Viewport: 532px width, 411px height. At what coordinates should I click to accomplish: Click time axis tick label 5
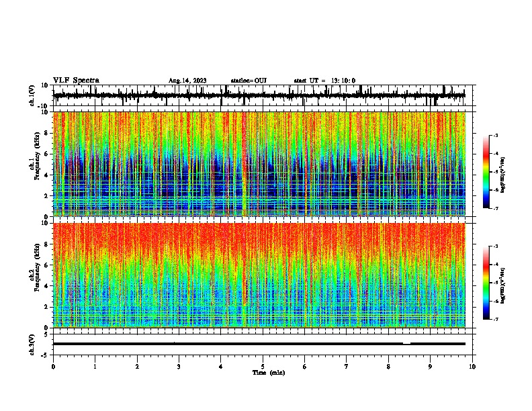click(263, 367)
